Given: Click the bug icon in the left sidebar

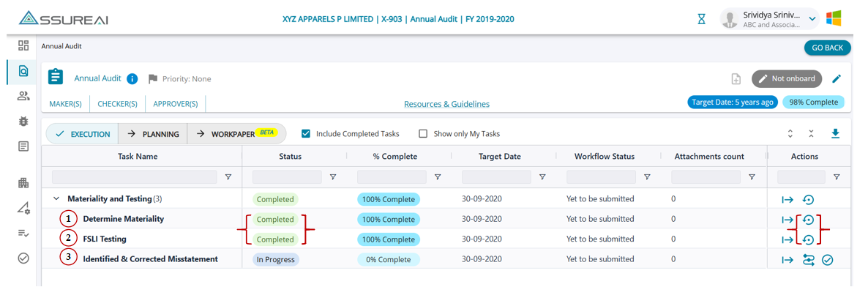Looking at the screenshot, I should pyautogui.click(x=23, y=122).
